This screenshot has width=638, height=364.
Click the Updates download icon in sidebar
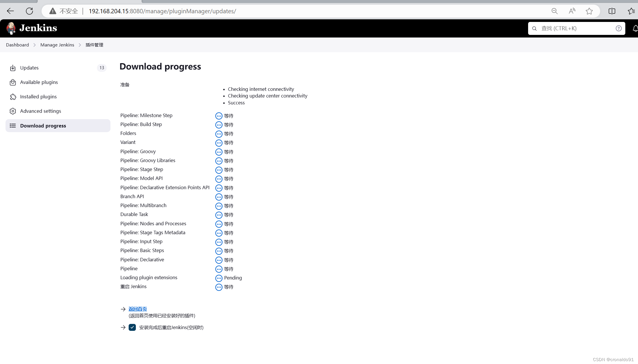pos(13,68)
